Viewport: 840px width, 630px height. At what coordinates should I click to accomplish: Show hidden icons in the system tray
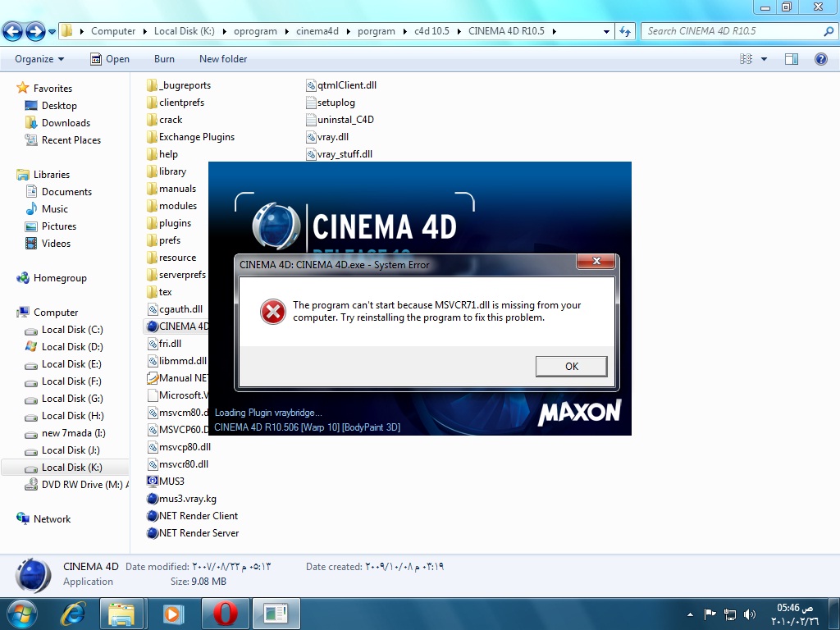tap(690, 614)
